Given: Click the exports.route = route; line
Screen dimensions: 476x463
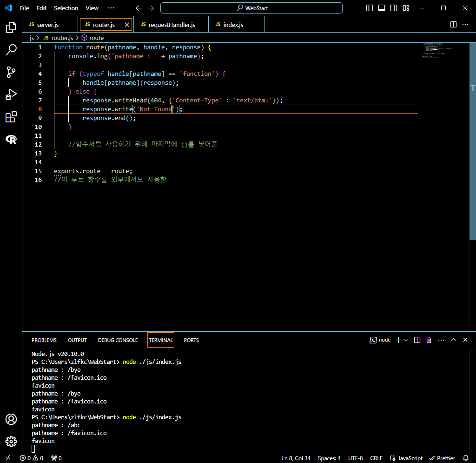Looking at the screenshot, I should click(93, 171).
